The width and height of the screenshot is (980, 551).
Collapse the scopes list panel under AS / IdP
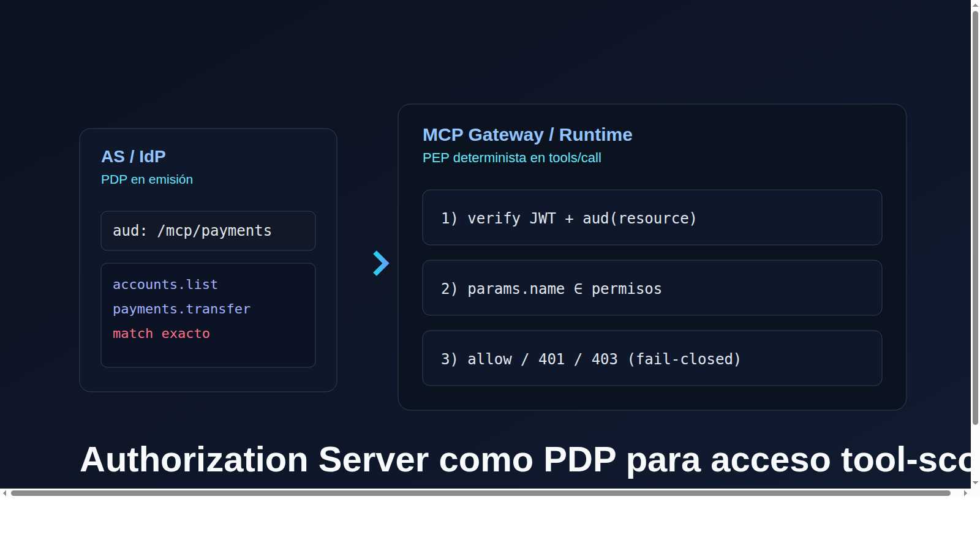[208, 315]
